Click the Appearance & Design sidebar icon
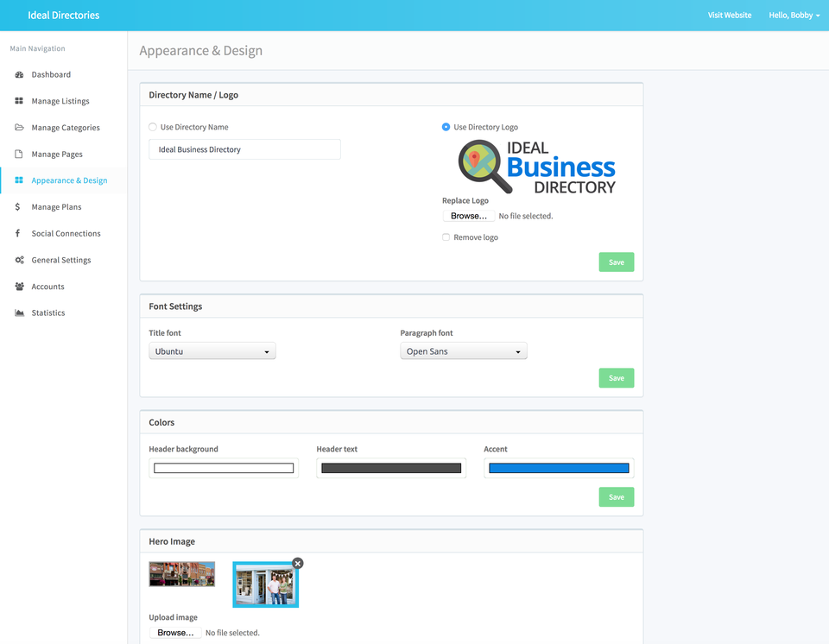This screenshot has height=644, width=829. tap(19, 180)
